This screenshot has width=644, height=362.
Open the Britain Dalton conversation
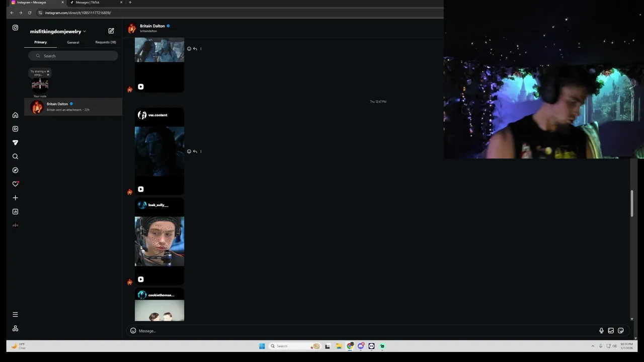tap(73, 107)
